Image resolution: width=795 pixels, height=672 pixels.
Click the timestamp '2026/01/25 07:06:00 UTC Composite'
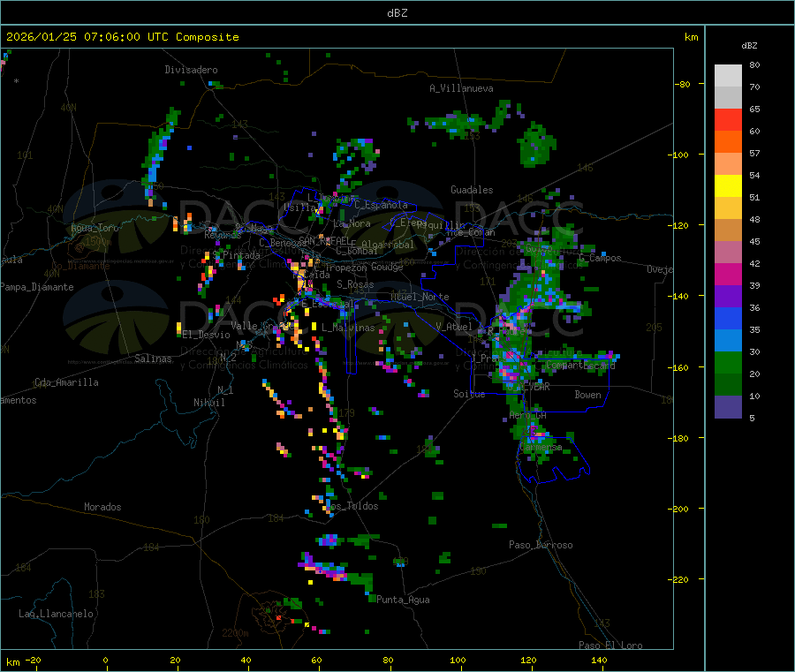122,37
